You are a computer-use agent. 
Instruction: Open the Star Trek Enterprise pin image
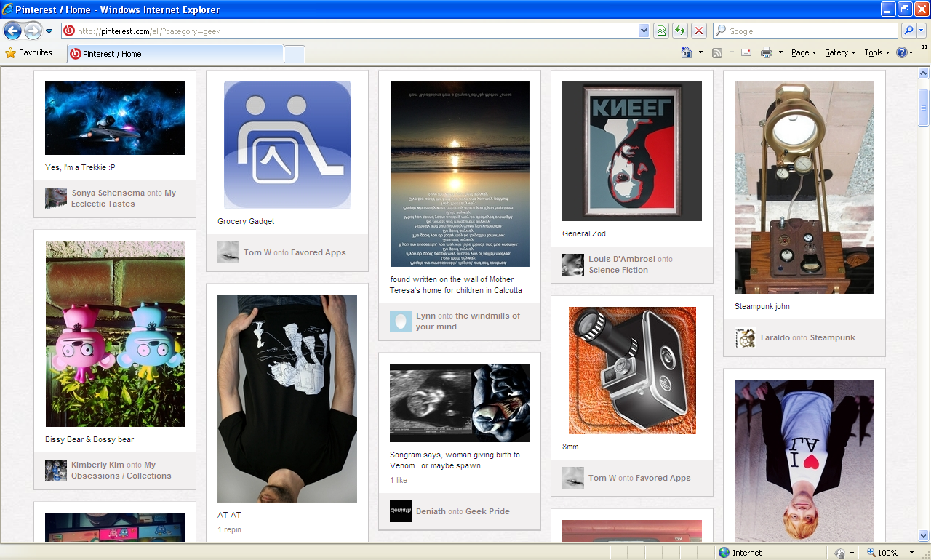pyautogui.click(x=115, y=118)
